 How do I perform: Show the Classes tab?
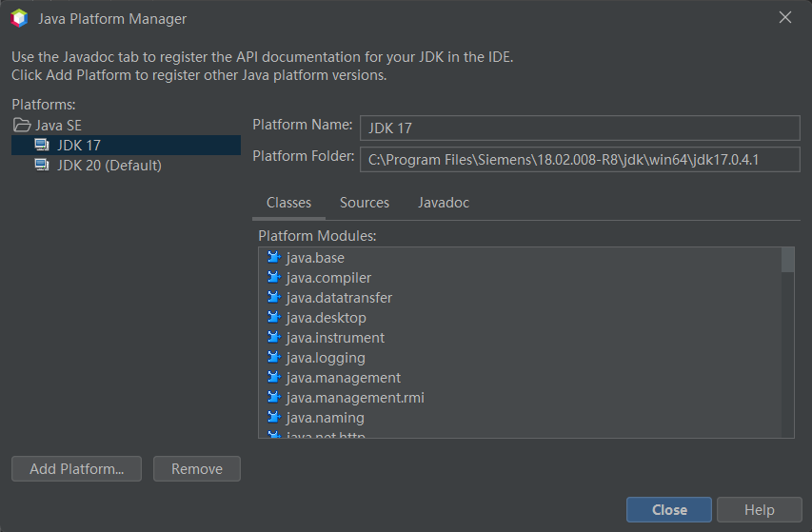(288, 203)
